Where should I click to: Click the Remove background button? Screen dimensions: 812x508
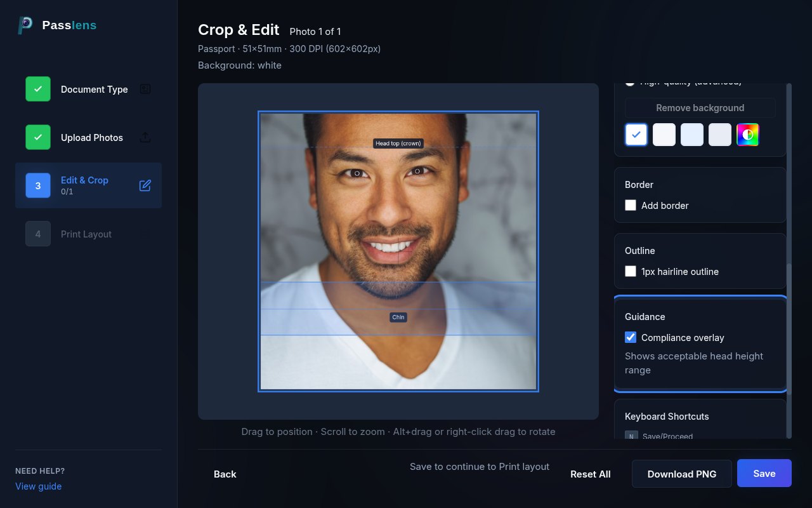point(700,108)
